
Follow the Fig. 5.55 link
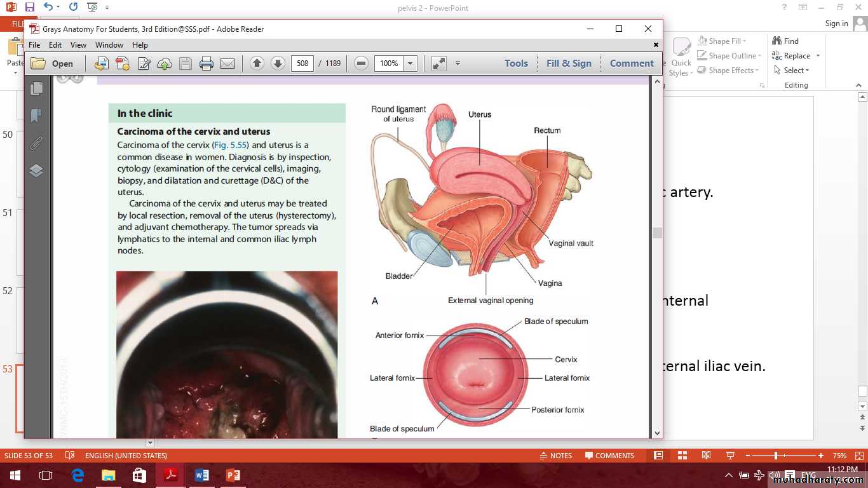(x=229, y=145)
